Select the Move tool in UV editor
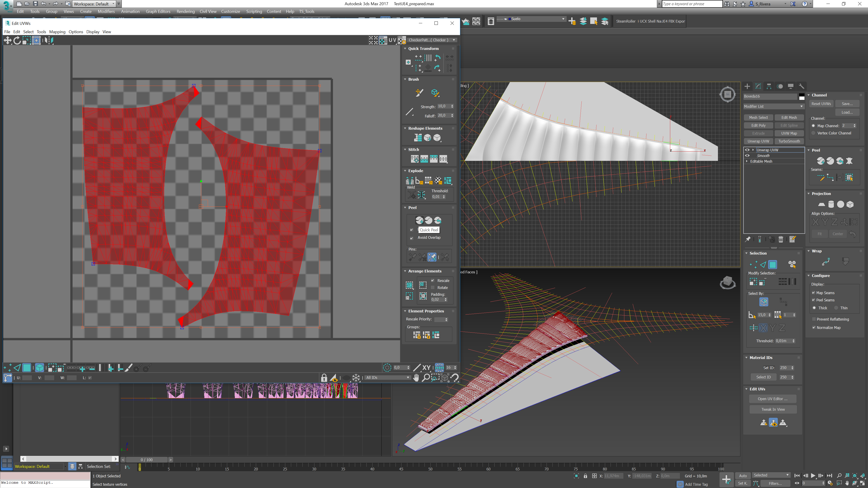868x488 pixels. pyautogui.click(x=7, y=40)
